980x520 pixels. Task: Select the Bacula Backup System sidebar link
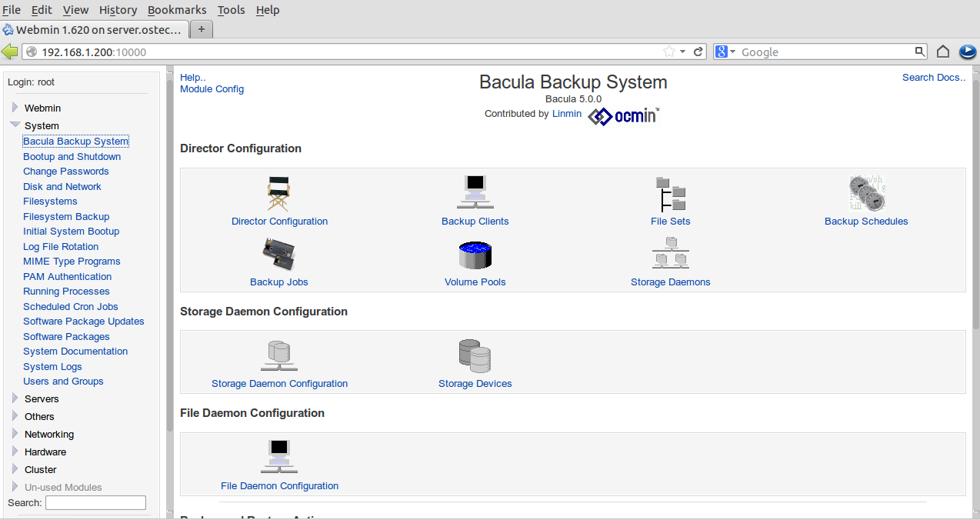tap(75, 142)
